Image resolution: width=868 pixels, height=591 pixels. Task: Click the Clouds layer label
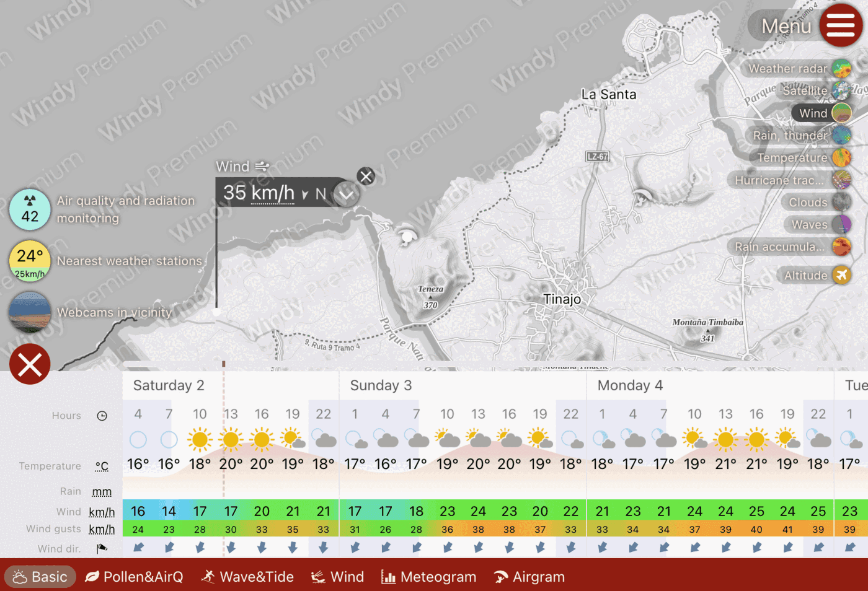pos(808,203)
